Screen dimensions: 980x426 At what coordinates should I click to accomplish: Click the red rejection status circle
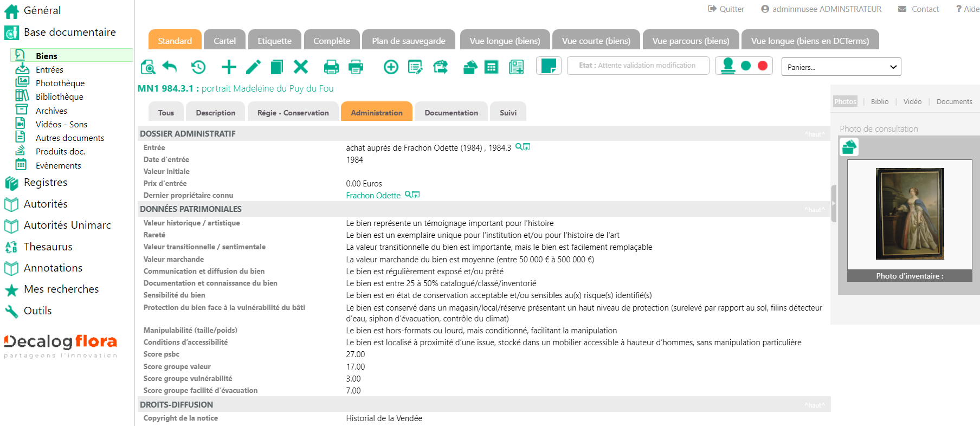763,66
